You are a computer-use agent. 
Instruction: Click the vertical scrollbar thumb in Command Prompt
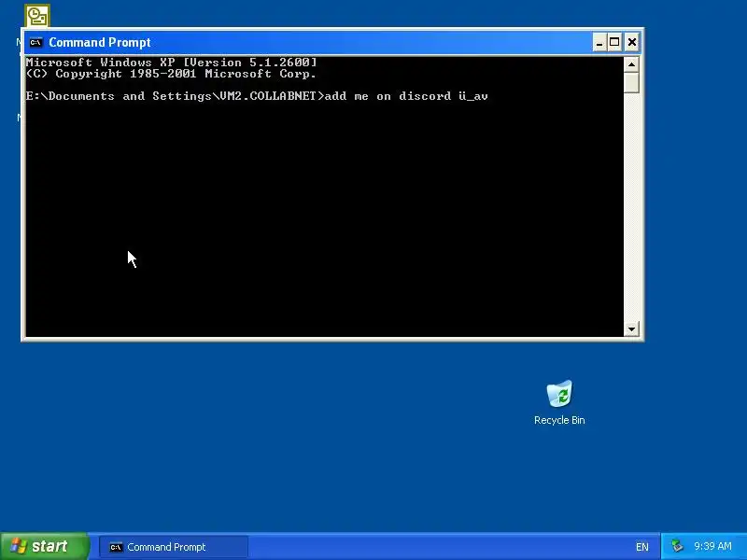click(631, 83)
